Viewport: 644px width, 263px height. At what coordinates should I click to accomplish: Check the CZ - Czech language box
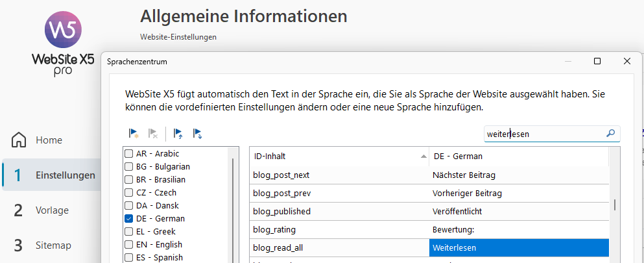click(129, 193)
